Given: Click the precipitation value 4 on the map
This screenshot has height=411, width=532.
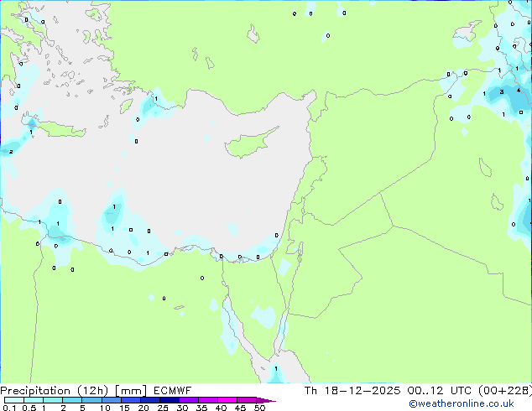Looking at the screenshot, I should [518, 90].
